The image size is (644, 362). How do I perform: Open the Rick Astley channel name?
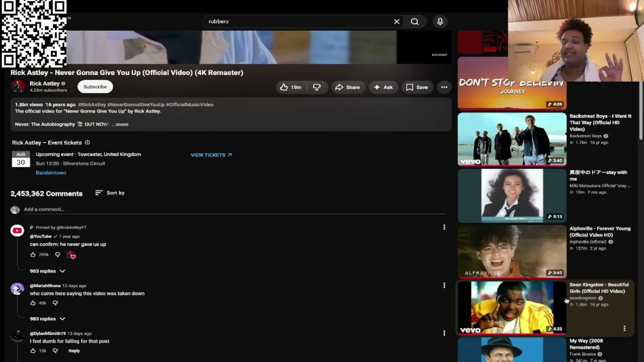click(44, 83)
